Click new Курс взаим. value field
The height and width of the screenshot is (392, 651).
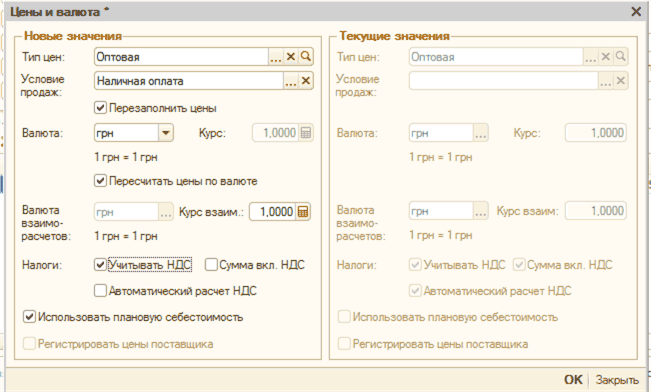point(273,212)
